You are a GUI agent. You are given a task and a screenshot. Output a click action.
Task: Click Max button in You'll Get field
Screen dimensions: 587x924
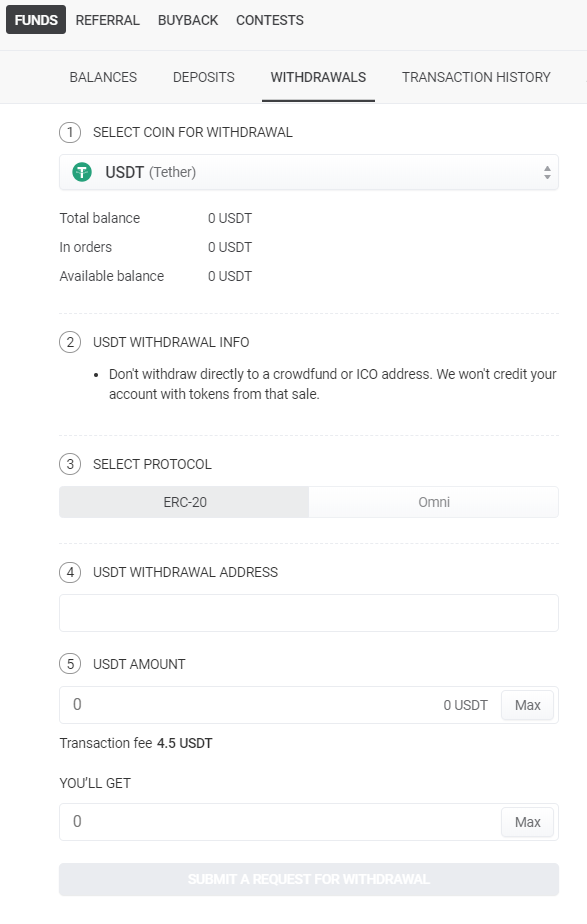(x=527, y=822)
